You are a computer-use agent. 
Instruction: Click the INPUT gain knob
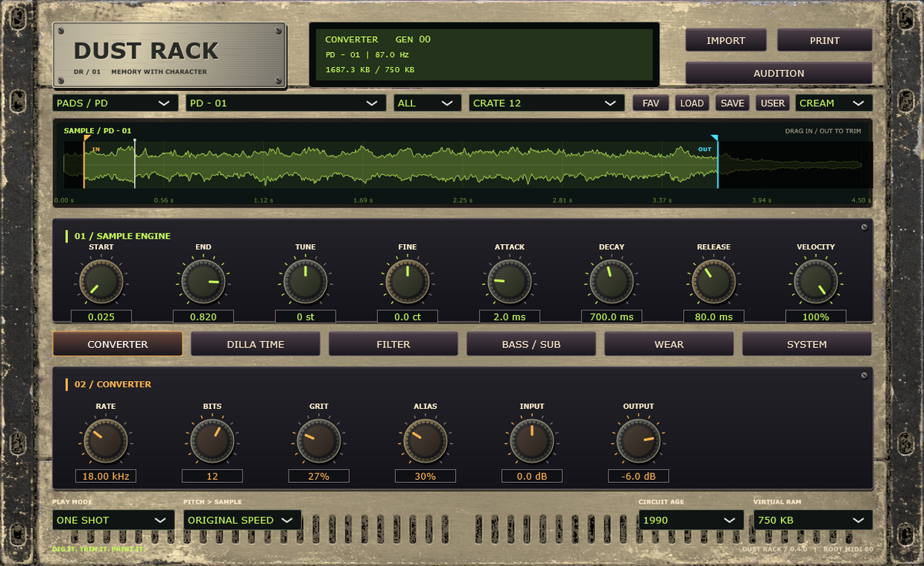click(531, 440)
